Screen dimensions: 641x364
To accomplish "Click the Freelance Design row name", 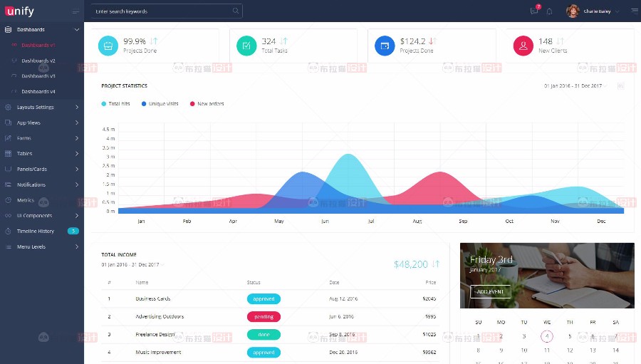I will (155, 335).
